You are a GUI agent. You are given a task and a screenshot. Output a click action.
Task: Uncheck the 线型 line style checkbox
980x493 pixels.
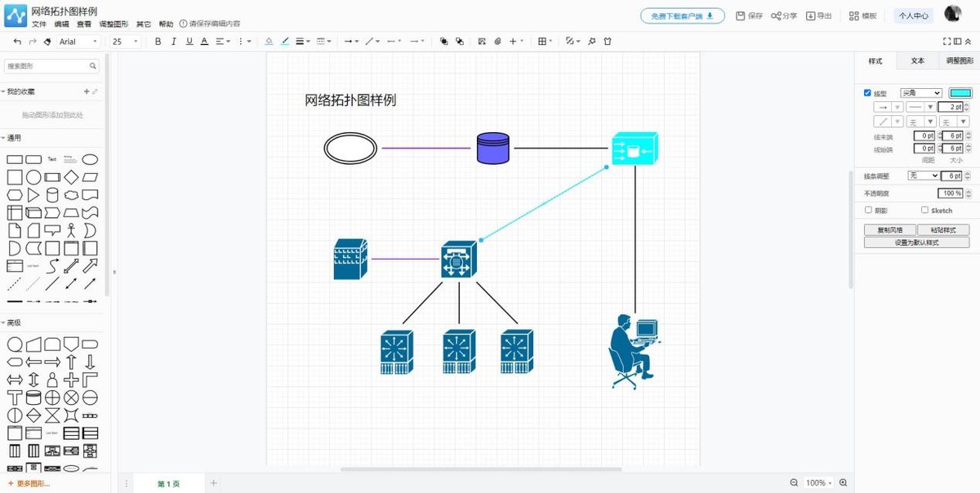(x=868, y=93)
